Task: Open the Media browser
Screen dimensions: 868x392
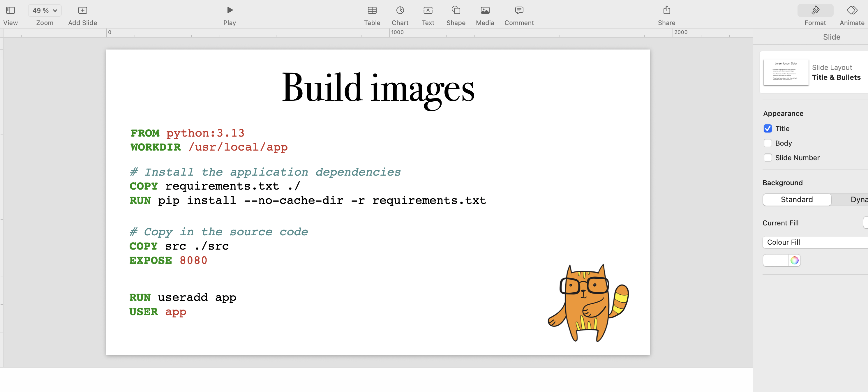Action: [485, 10]
